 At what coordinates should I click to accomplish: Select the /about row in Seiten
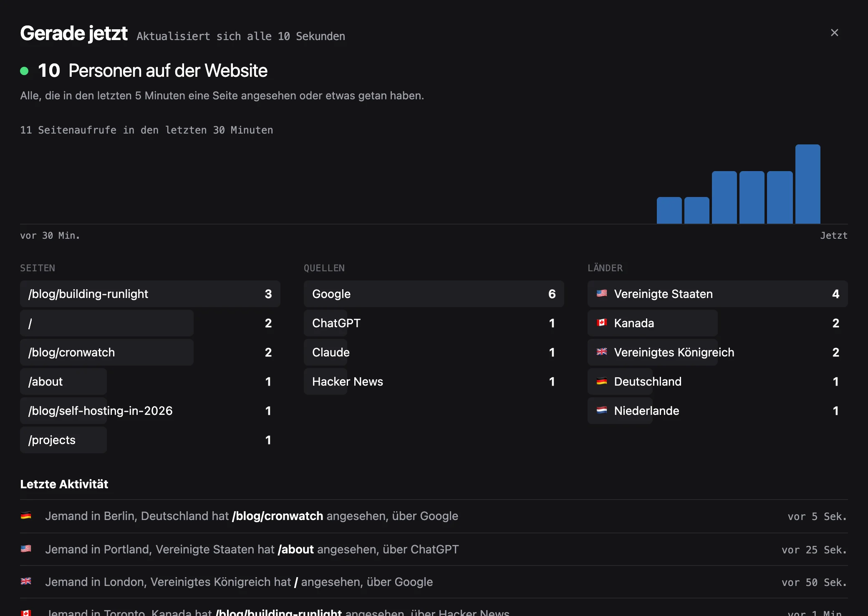[150, 381]
